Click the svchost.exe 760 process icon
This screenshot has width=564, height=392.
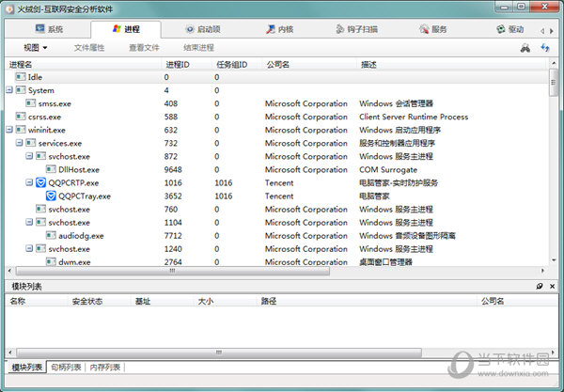[40, 209]
